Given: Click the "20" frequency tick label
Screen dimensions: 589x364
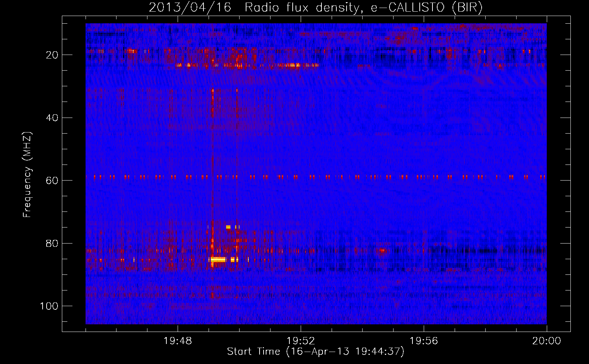Looking at the screenshot, I should point(52,55).
